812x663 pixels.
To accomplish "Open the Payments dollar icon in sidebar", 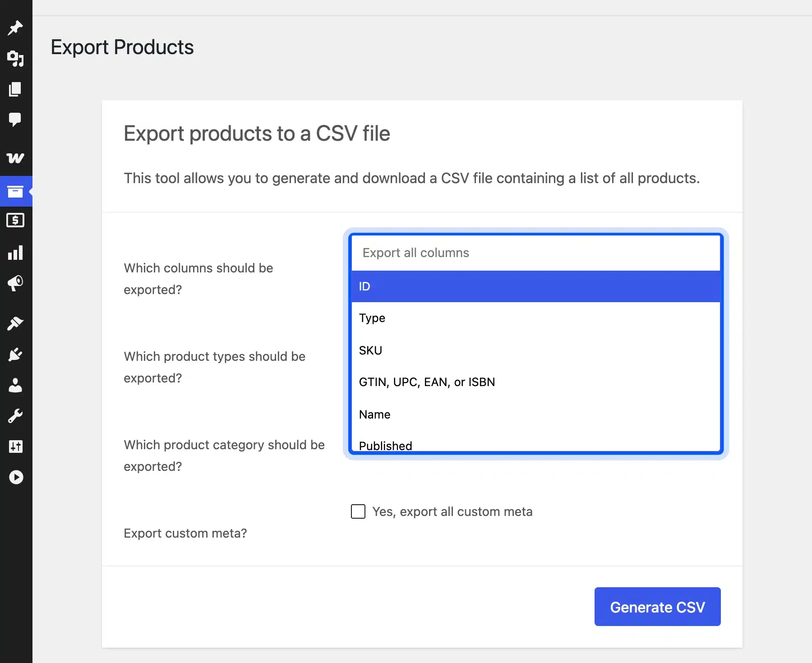I will [x=15, y=220].
